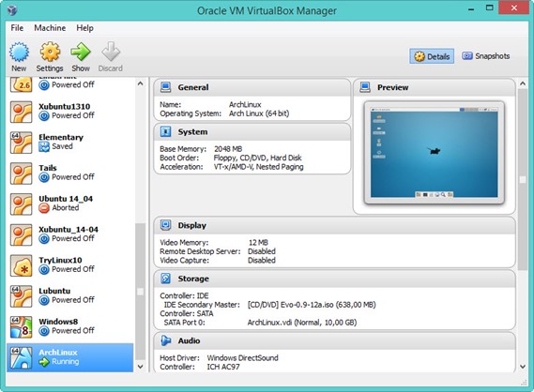Open Settings gear toolbar icon
This screenshot has height=392, width=534.
click(50, 53)
